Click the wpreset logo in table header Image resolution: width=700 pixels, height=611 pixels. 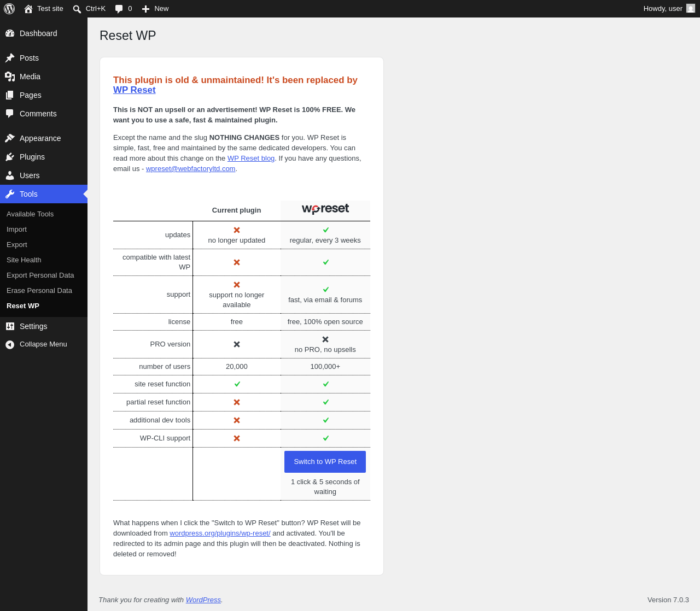pos(325,209)
